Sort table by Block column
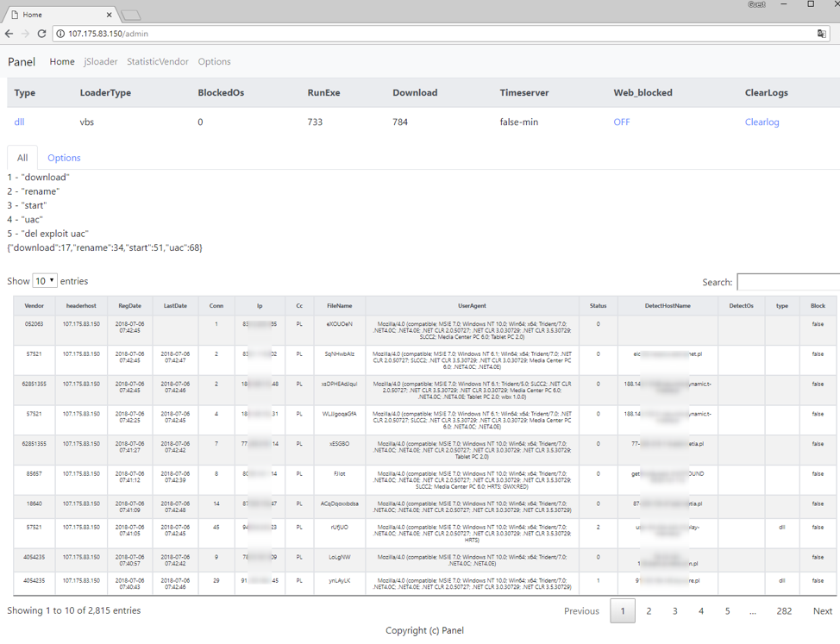840x644 pixels. pos(818,306)
